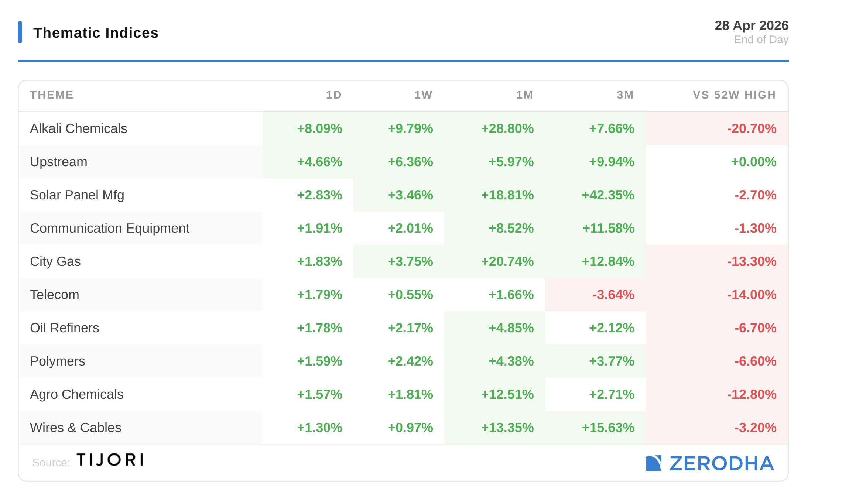Viewport: 842px width, 504px height.
Task: Click Polymers' -6.60% 52W high value
Action: click(755, 361)
